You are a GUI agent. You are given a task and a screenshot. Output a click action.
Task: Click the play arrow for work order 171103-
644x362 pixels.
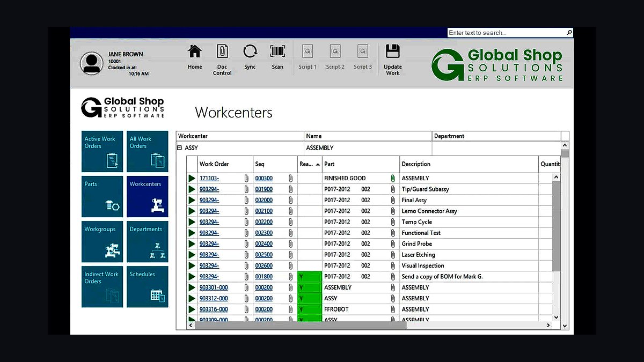coord(192,178)
